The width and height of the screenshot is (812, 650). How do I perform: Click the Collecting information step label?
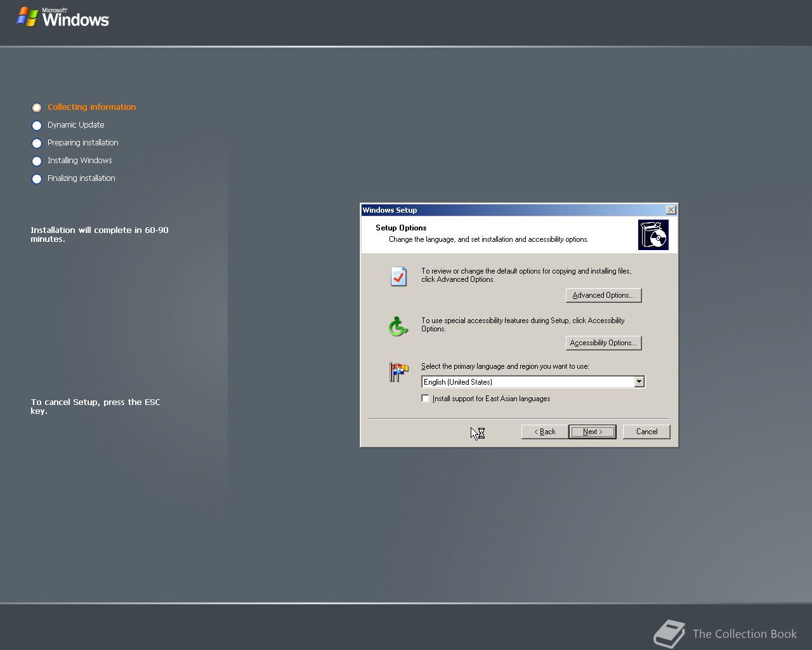pos(92,107)
